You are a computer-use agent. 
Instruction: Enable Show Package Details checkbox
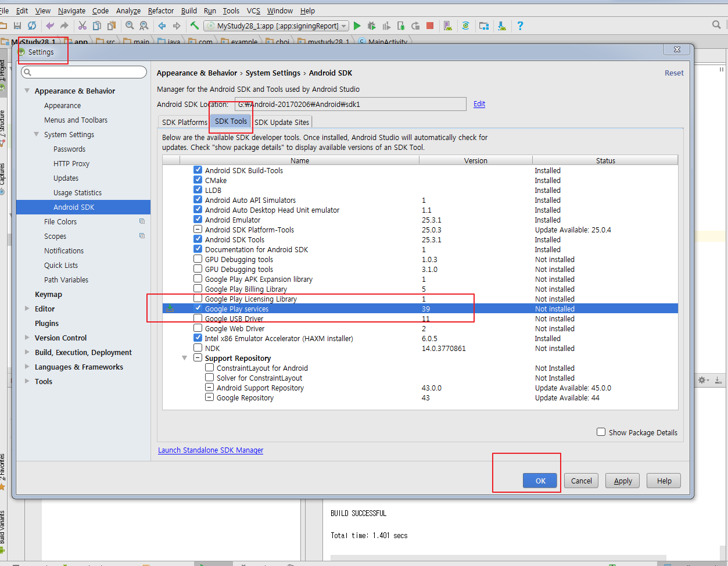(601, 432)
